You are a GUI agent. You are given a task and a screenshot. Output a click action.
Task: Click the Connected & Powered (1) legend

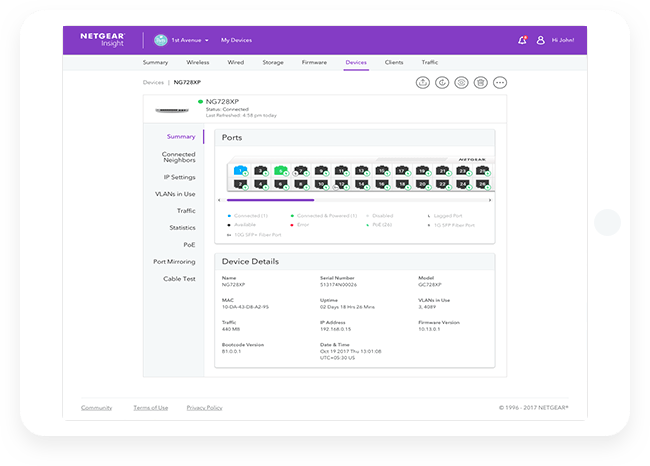tap(324, 216)
